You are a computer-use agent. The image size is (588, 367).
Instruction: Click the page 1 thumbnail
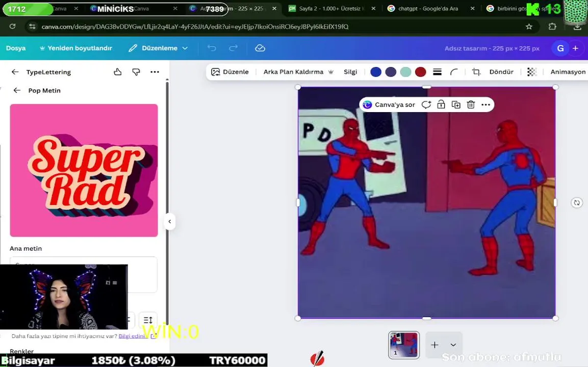point(404,345)
